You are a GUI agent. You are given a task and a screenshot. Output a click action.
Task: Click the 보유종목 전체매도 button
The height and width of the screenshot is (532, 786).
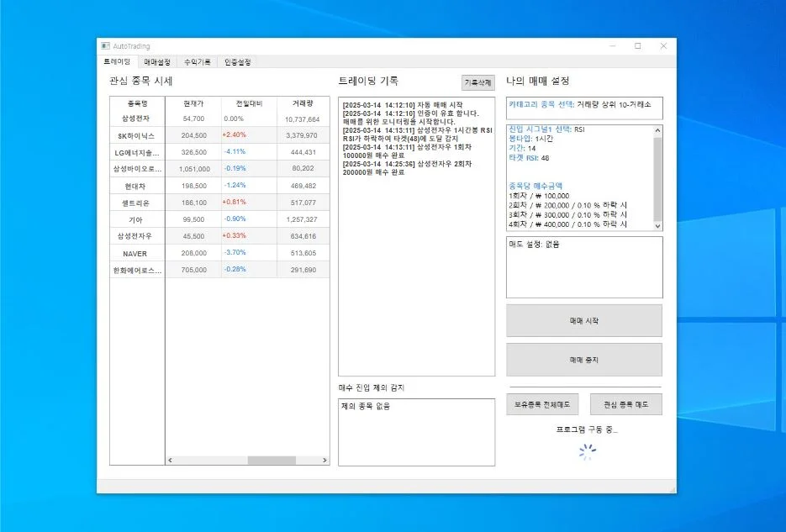pyautogui.click(x=542, y=404)
